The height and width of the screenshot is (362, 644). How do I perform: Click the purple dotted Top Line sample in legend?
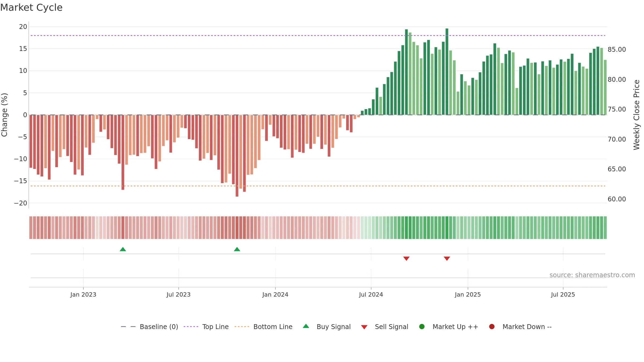[191, 327]
